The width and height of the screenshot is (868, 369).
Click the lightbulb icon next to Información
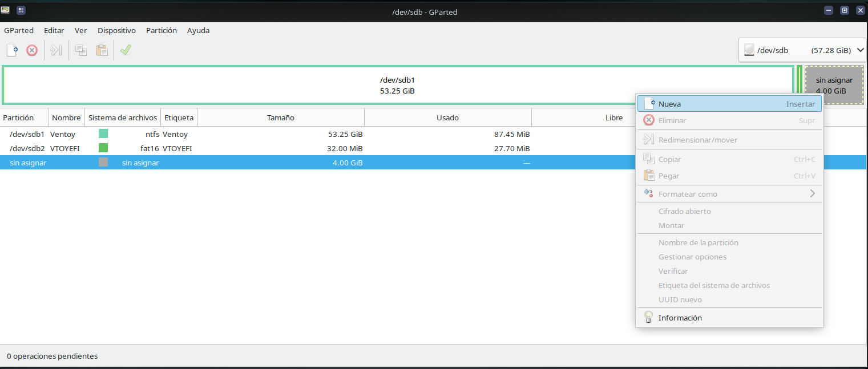click(x=648, y=318)
